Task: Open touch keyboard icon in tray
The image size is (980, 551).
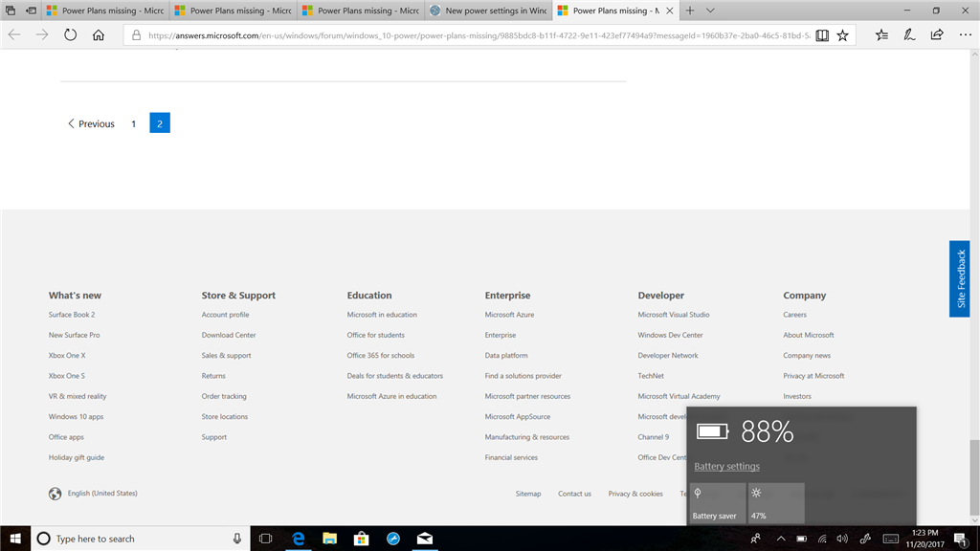Action: [x=891, y=539]
